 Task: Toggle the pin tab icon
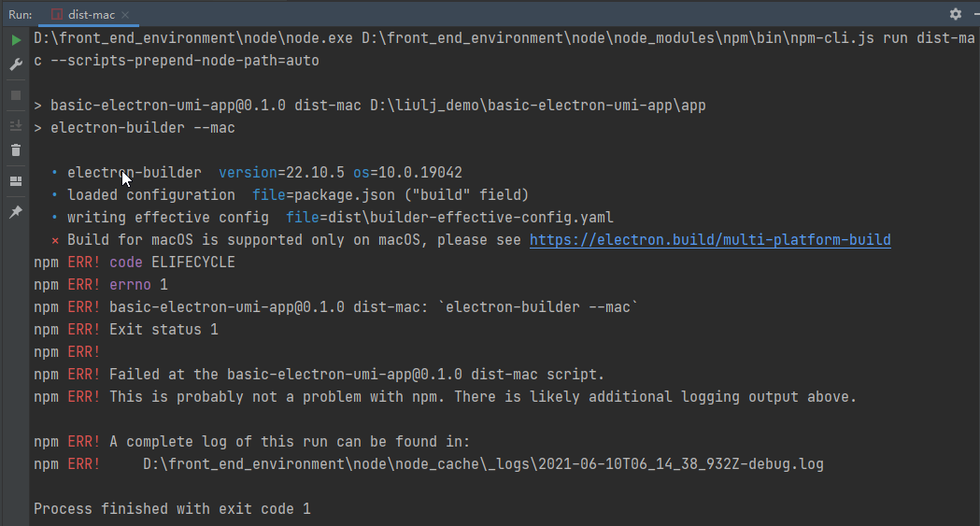[x=16, y=212]
